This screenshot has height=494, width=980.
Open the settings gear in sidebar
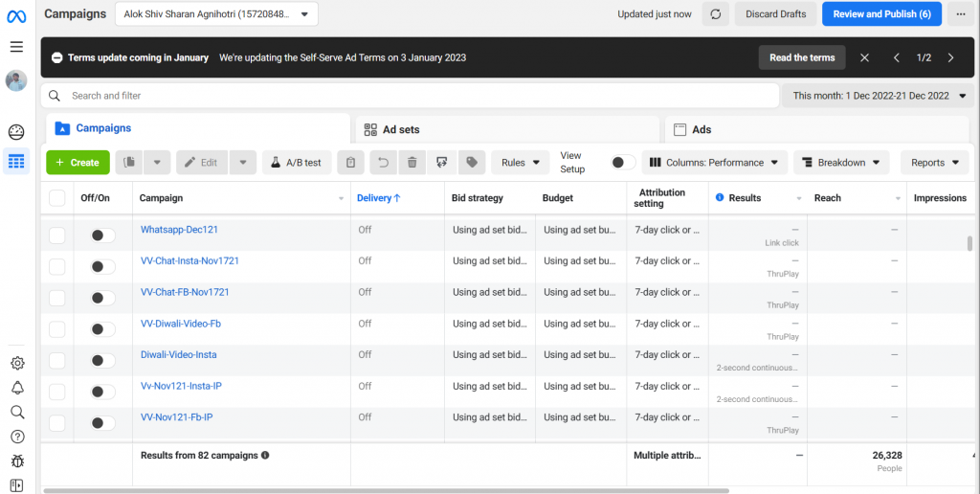[17, 363]
